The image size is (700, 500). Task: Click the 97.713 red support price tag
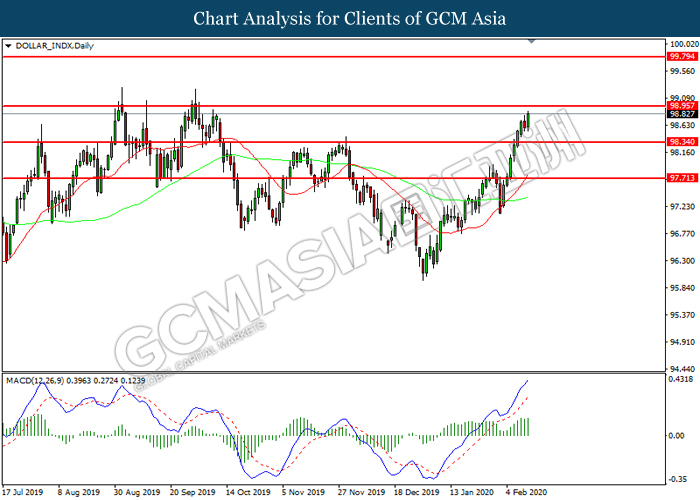click(x=683, y=178)
